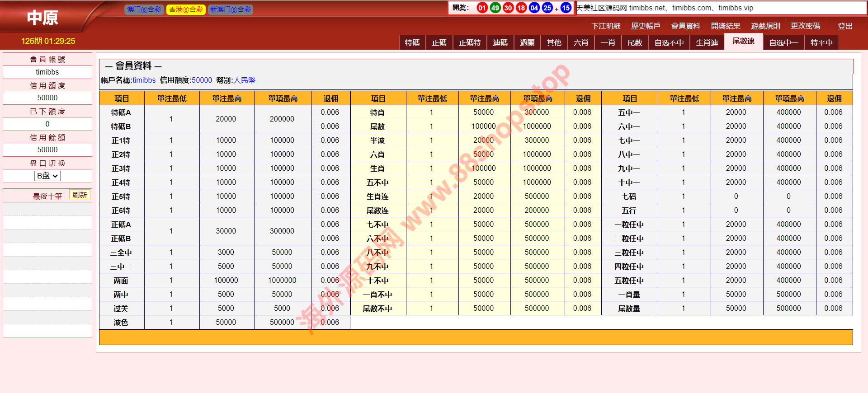868x393 pixels.
Task: Switch to the 連碼 tab
Action: pos(500,42)
